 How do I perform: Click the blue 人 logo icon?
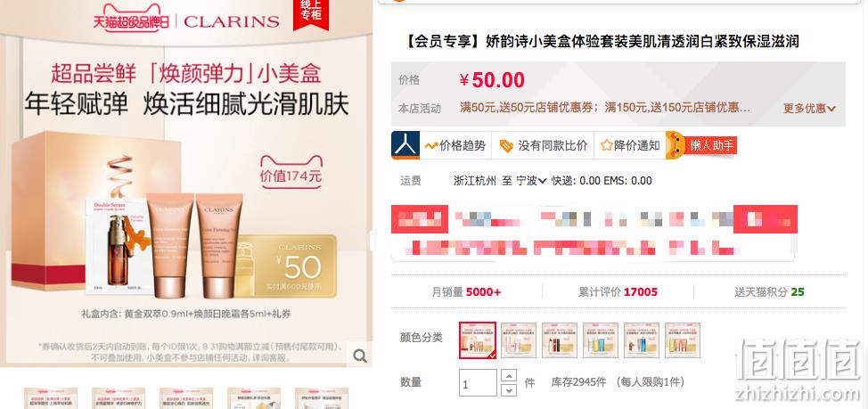(x=405, y=145)
